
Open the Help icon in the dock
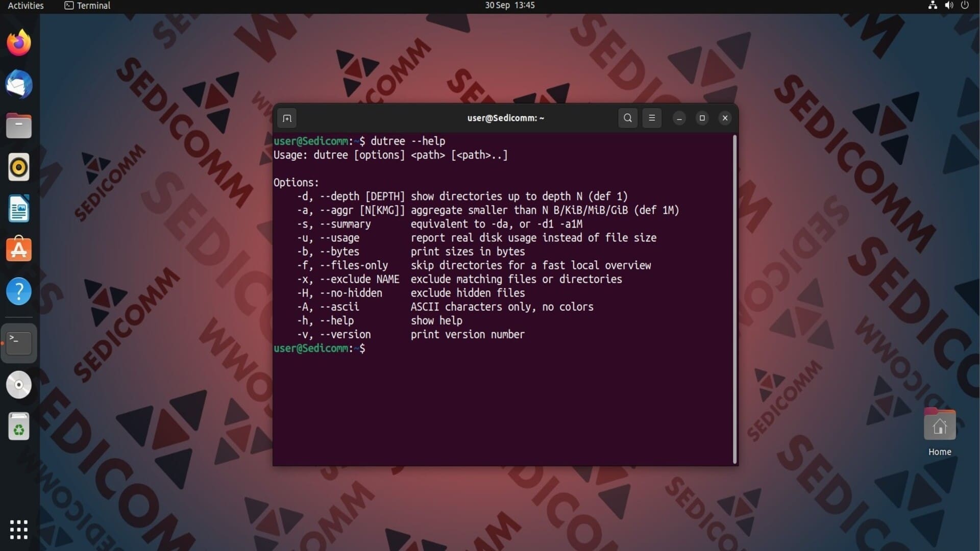[19, 291]
